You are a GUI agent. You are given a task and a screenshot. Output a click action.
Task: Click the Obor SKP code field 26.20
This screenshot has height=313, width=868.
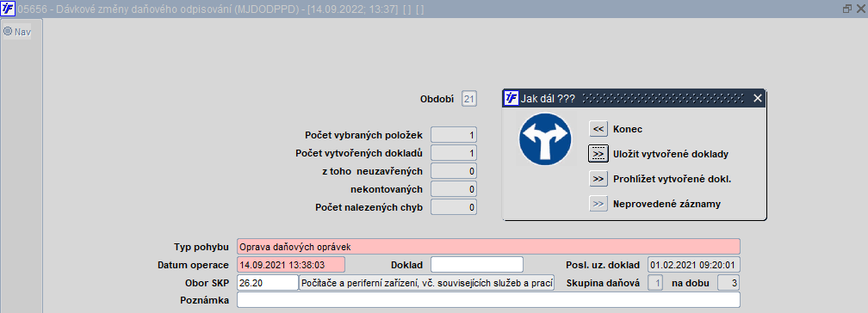[x=268, y=283]
